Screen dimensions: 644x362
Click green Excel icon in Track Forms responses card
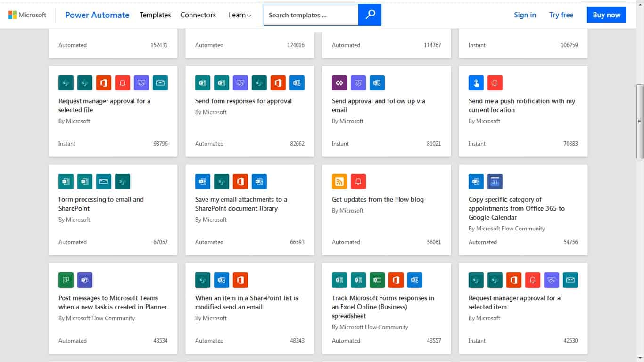tap(377, 280)
